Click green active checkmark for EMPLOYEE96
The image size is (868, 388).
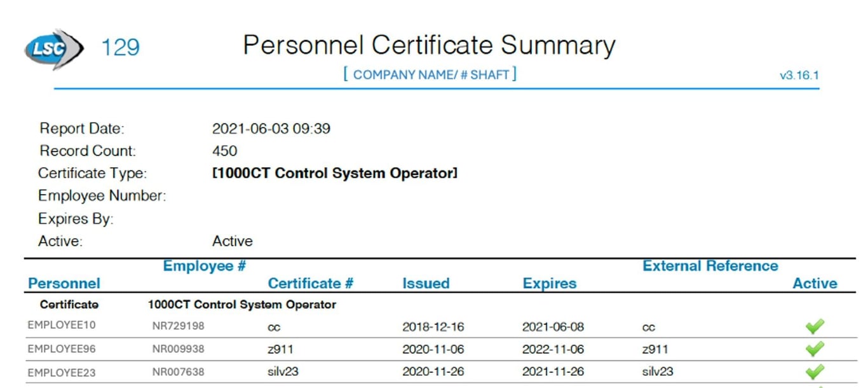[x=814, y=349]
